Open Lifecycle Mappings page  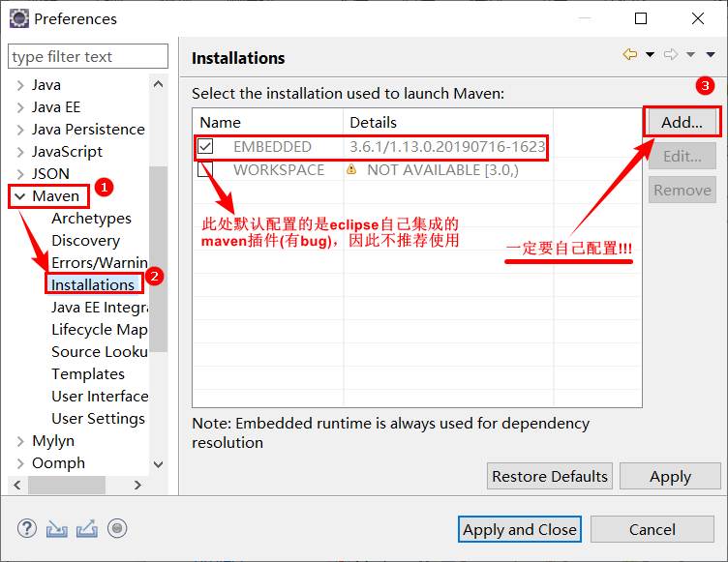(x=100, y=330)
